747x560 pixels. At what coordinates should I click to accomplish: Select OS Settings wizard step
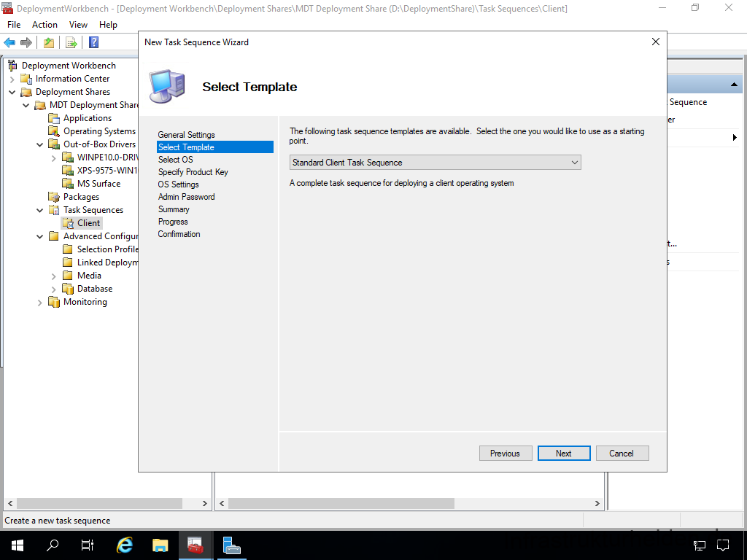coord(178,184)
